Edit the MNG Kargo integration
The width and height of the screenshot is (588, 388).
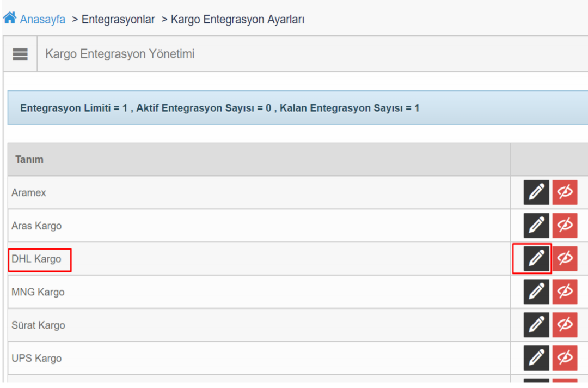pyautogui.click(x=536, y=292)
